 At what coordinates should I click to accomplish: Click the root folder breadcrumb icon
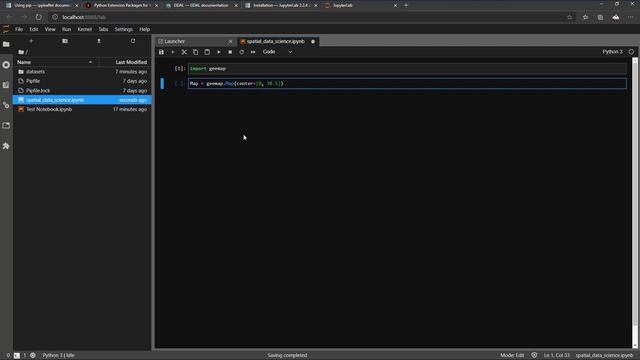click(21, 52)
